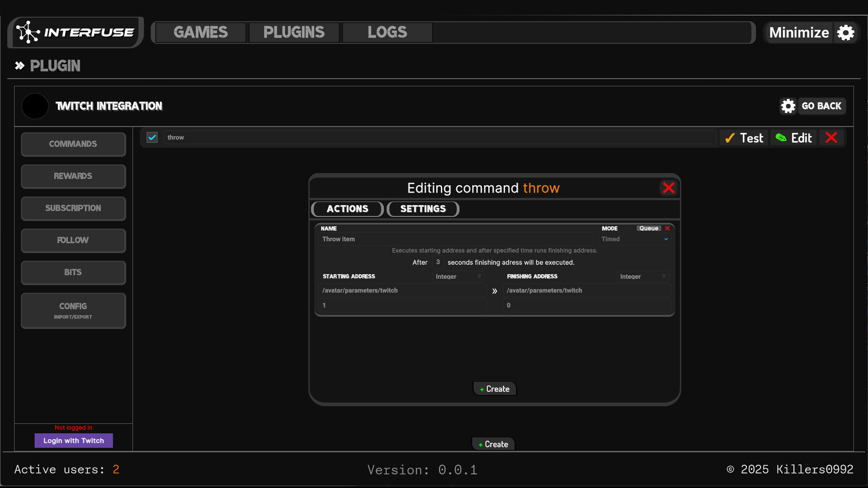The image size is (868, 488).
Task: Click the gear icon next to GO BACK
Action: 788,106
